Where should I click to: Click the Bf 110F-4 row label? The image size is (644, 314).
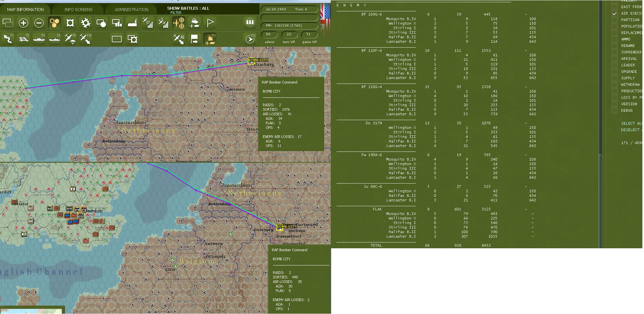coord(372,50)
